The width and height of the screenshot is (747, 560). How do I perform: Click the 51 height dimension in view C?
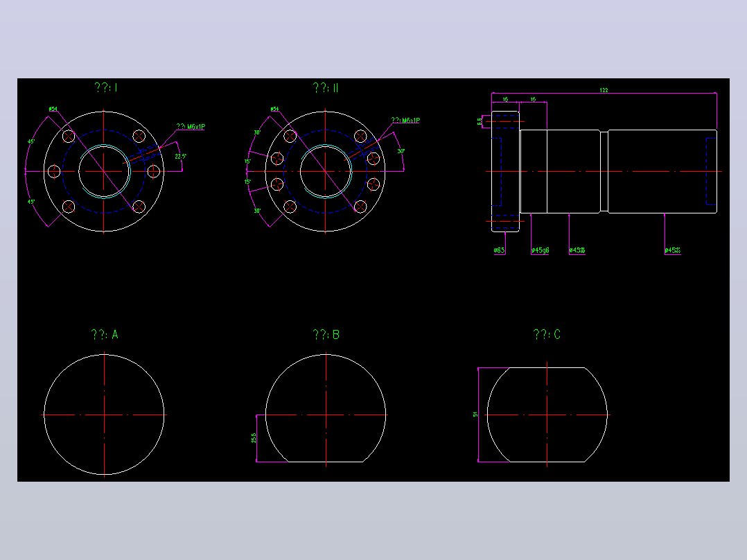475,414
